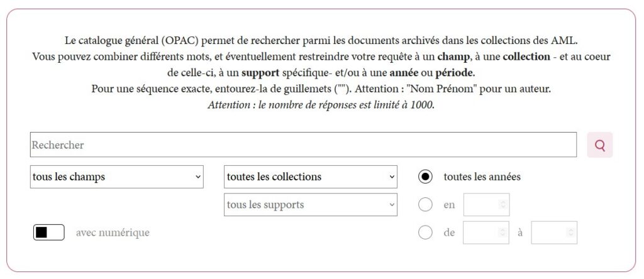Click the year field next to "en"
644x279 pixels.
pos(481,205)
